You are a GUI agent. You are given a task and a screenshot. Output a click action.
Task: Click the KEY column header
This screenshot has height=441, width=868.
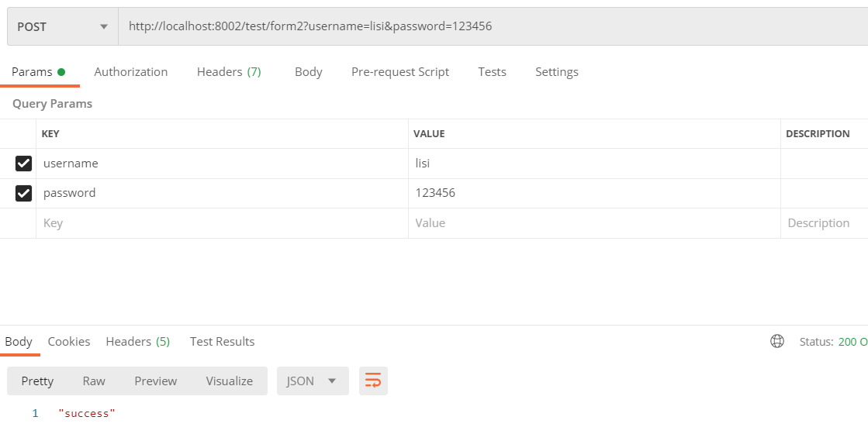(50, 134)
